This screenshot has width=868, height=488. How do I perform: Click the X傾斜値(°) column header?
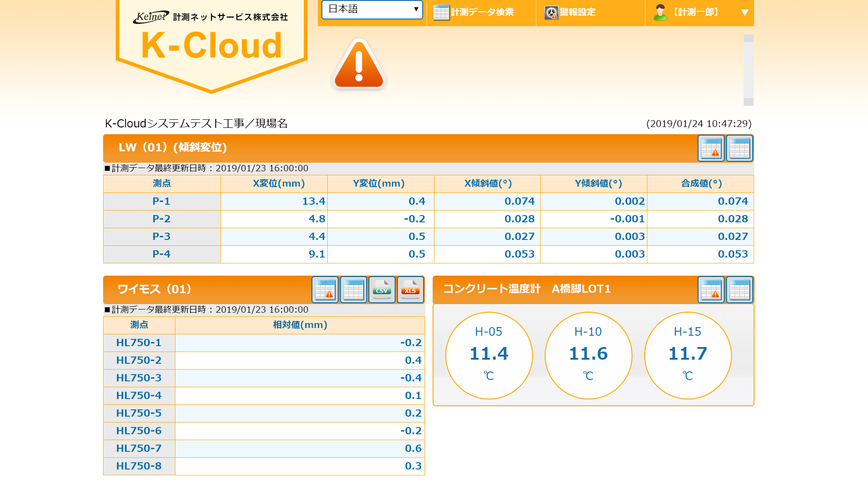(487, 184)
